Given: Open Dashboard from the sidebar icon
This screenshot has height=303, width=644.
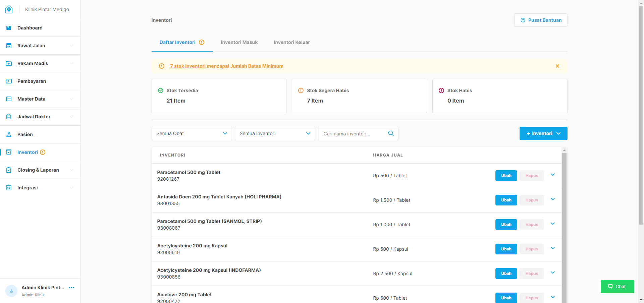Looking at the screenshot, I should tap(9, 28).
